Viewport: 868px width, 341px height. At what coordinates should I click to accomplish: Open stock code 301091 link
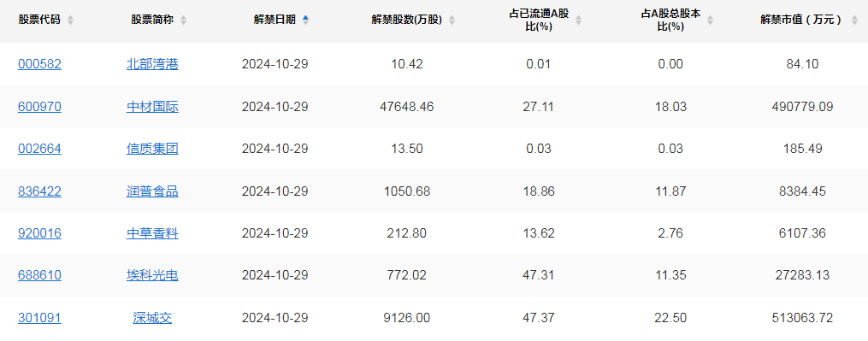coord(40,318)
